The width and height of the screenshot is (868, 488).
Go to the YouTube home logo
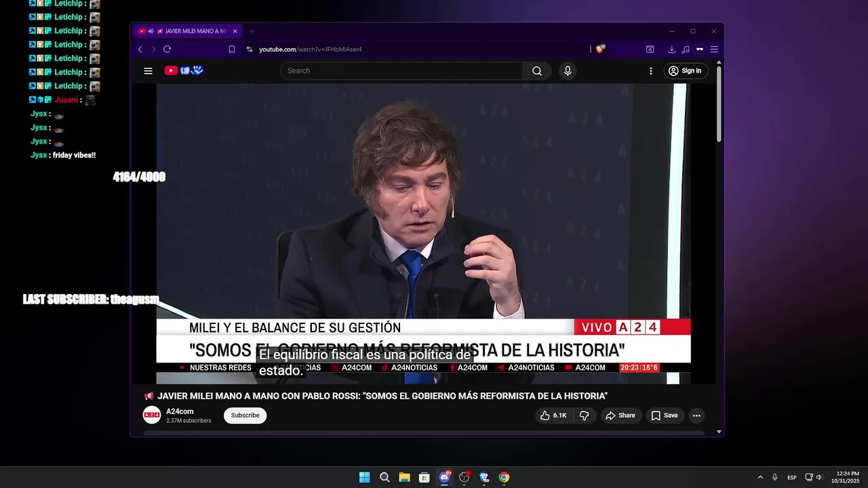click(184, 70)
